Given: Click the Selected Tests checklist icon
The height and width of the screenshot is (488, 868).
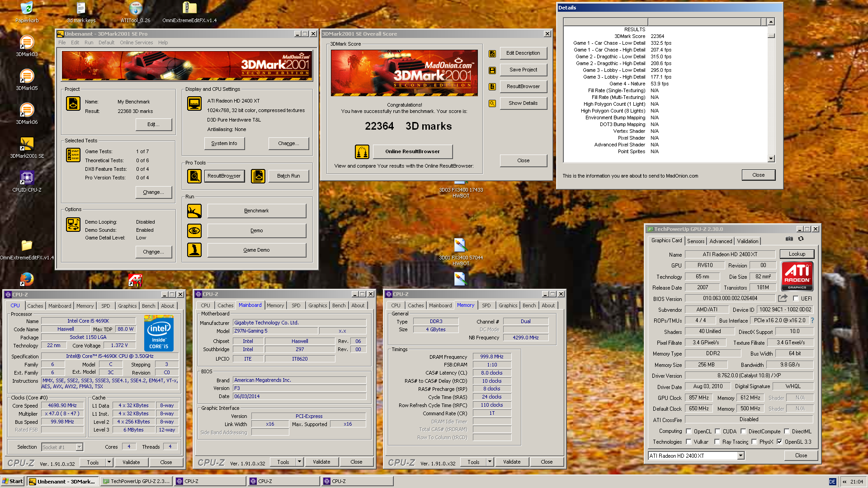Looking at the screenshot, I should point(73,155).
